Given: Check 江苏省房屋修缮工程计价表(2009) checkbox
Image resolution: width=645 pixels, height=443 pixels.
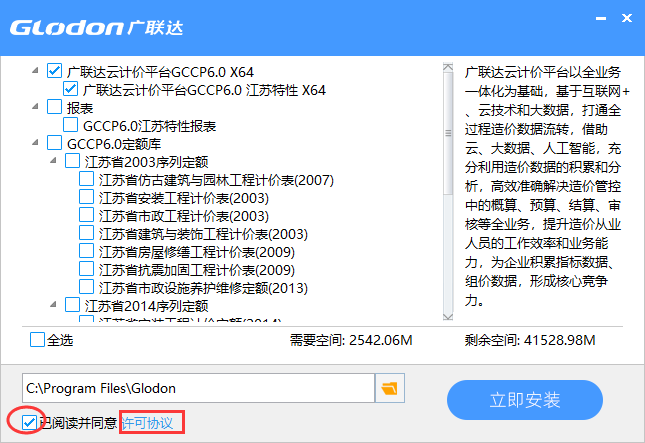Looking at the screenshot, I should (x=86, y=251).
